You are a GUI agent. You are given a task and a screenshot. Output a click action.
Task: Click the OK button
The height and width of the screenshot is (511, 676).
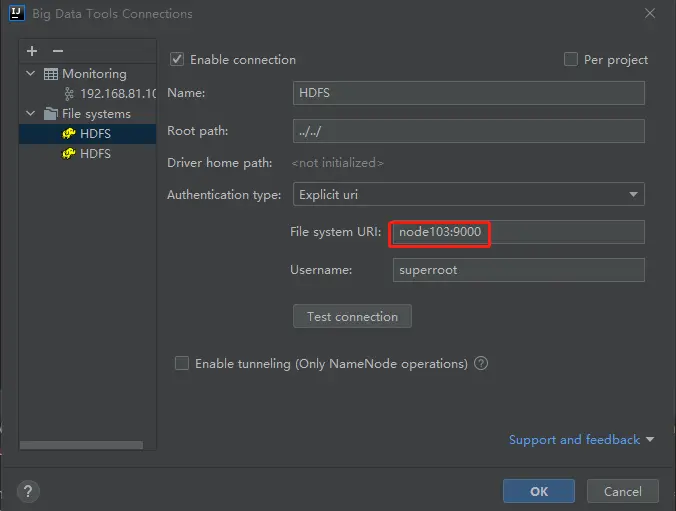539,491
